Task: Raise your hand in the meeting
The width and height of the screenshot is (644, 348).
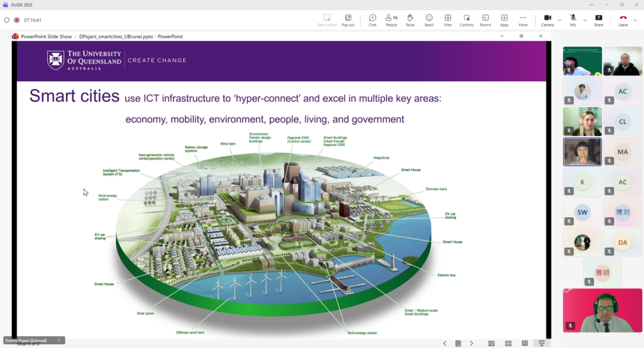Action: (410, 20)
